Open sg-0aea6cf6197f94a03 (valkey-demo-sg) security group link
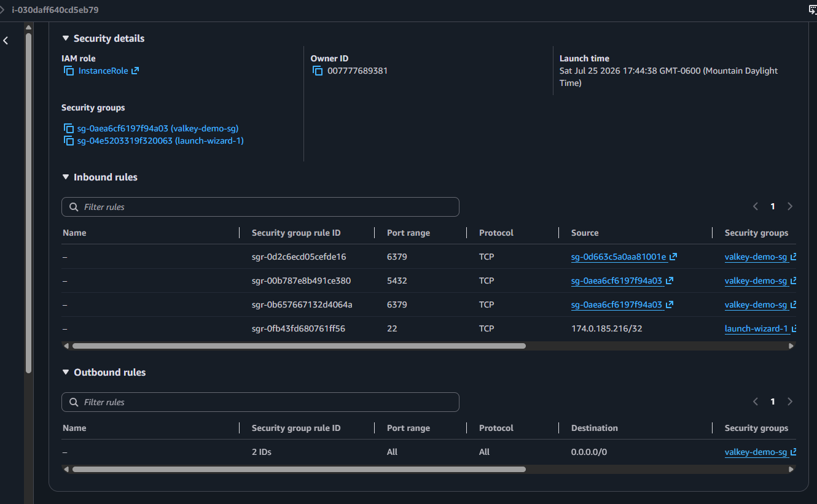The width and height of the screenshot is (817, 504). 158,128
